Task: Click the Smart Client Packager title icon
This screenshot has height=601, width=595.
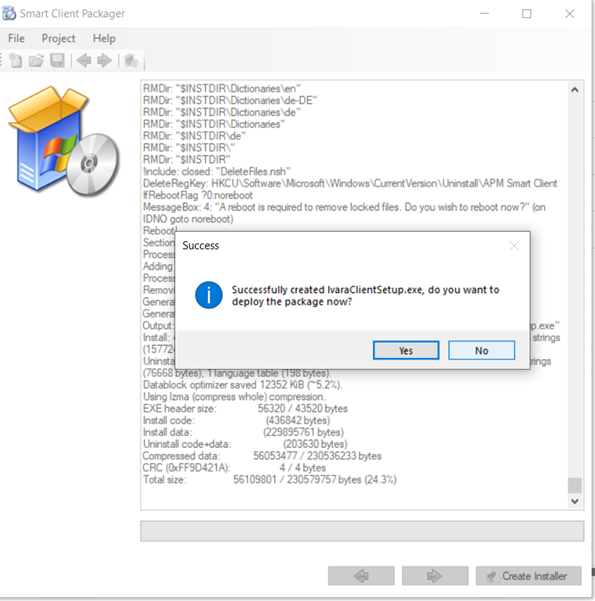Action: click(9, 13)
